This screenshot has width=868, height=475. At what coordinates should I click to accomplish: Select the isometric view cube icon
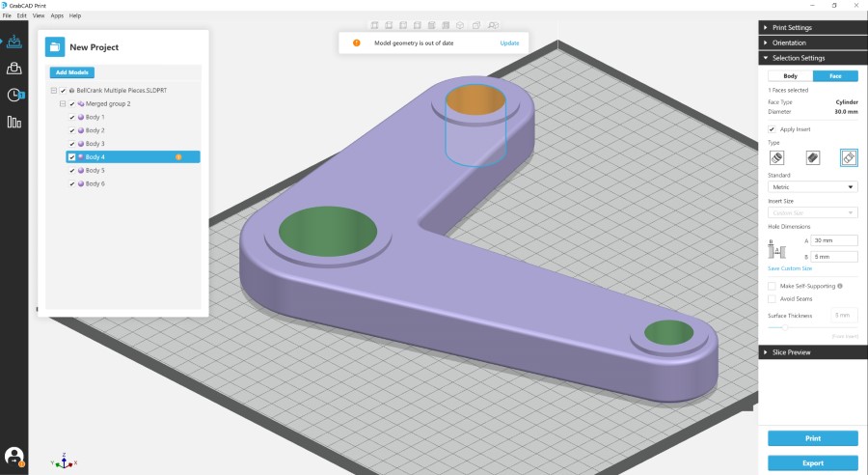[461, 25]
